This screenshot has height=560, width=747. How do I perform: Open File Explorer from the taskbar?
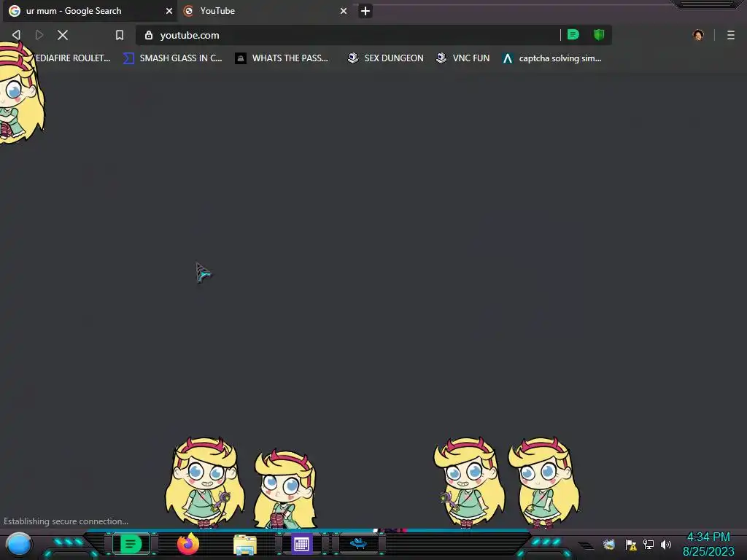(245, 545)
